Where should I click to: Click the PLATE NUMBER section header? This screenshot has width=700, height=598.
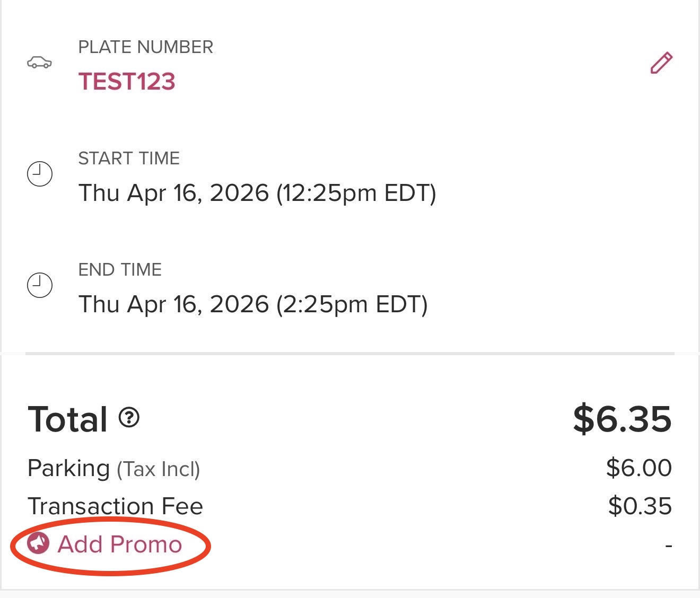tap(146, 47)
